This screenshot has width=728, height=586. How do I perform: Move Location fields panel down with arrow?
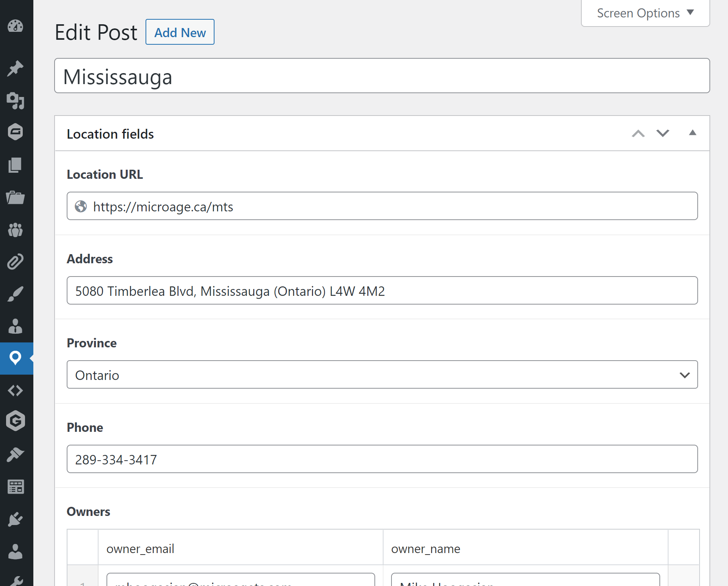(662, 133)
